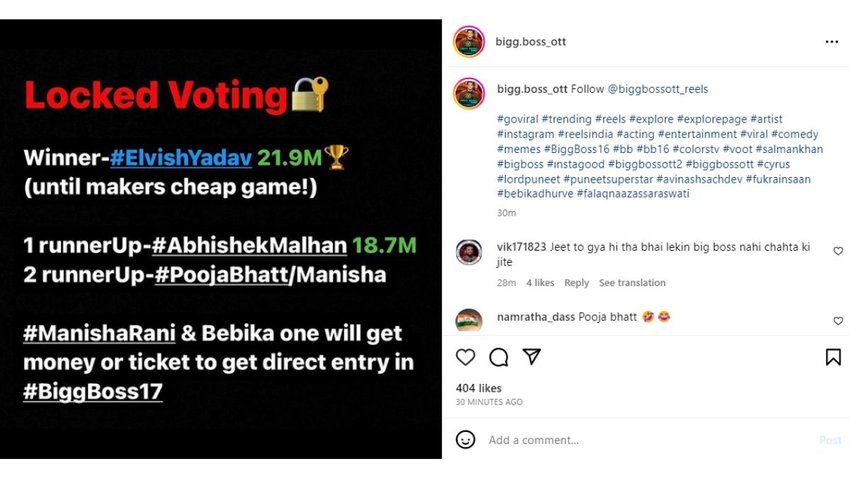Reply to vik171823's comment
The image size is (850, 478).
click(x=576, y=283)
